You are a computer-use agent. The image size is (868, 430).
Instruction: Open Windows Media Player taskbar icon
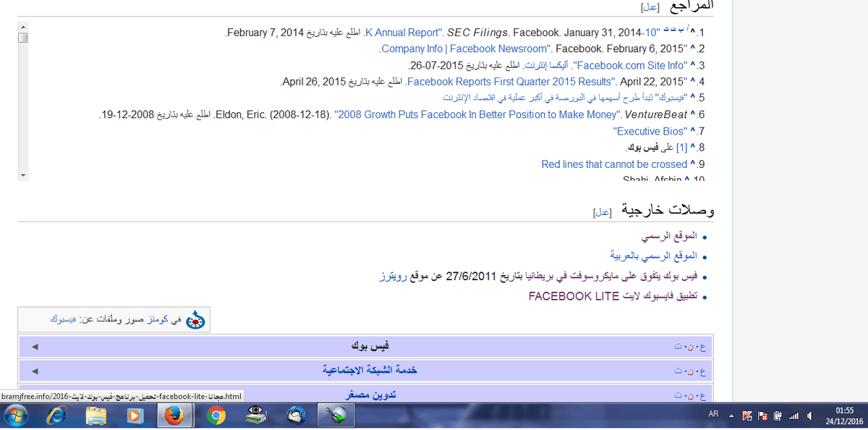coord(135,416)
